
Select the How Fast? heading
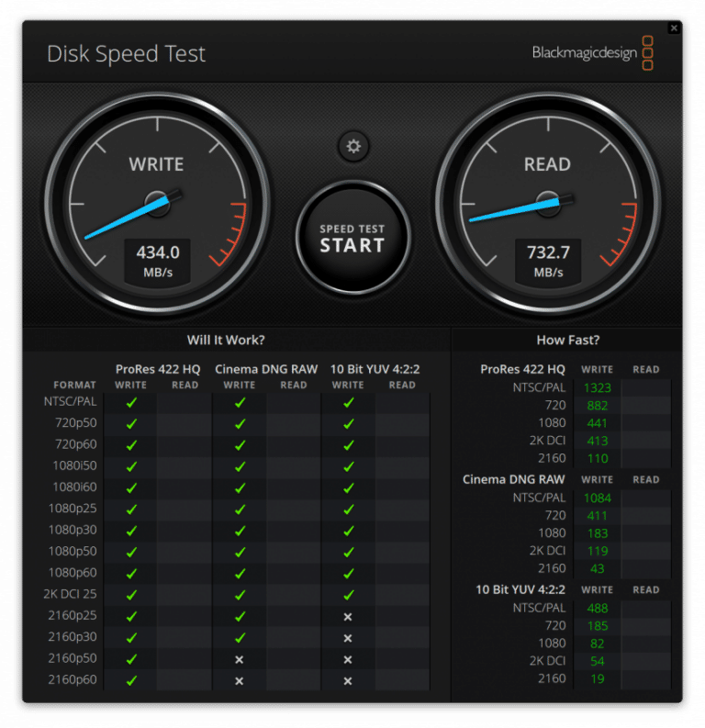pyautogui.click(x=568, y=340)
